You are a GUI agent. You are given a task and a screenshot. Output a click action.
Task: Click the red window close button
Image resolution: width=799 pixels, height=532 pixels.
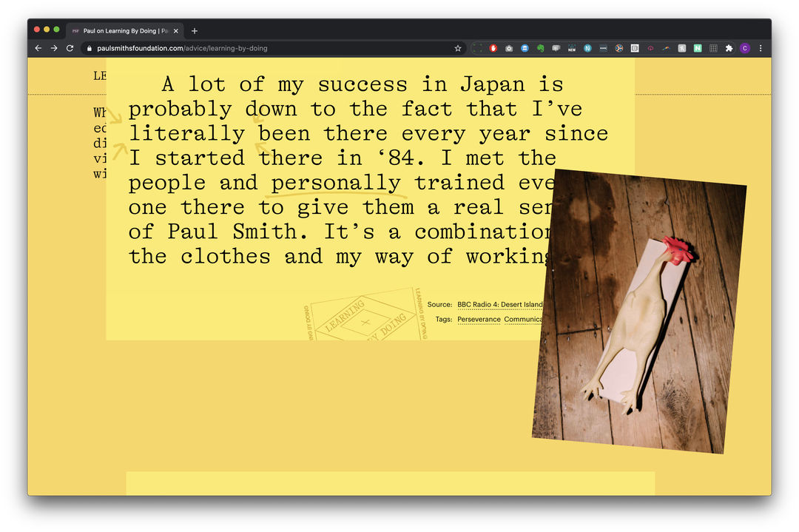pos(37,30)
